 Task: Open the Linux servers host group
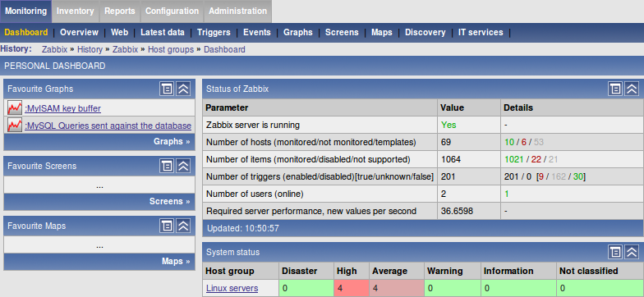pyautogui.click(x=232, y=288)
